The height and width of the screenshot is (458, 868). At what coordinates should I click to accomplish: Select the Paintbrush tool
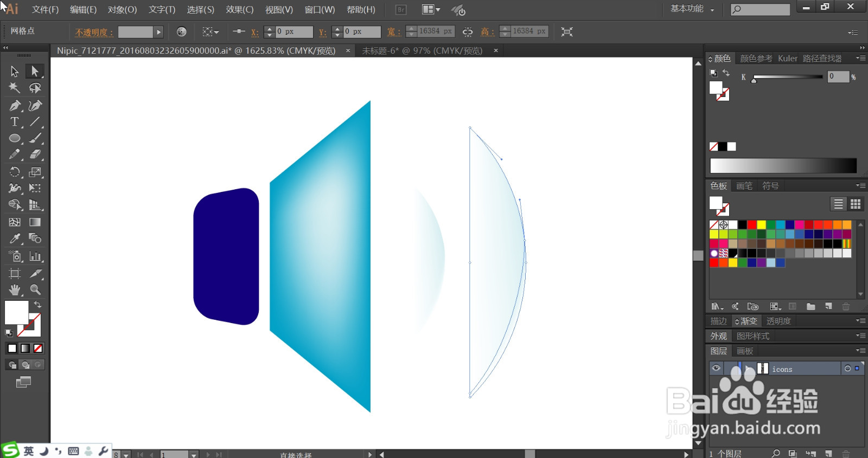point(35,138)
